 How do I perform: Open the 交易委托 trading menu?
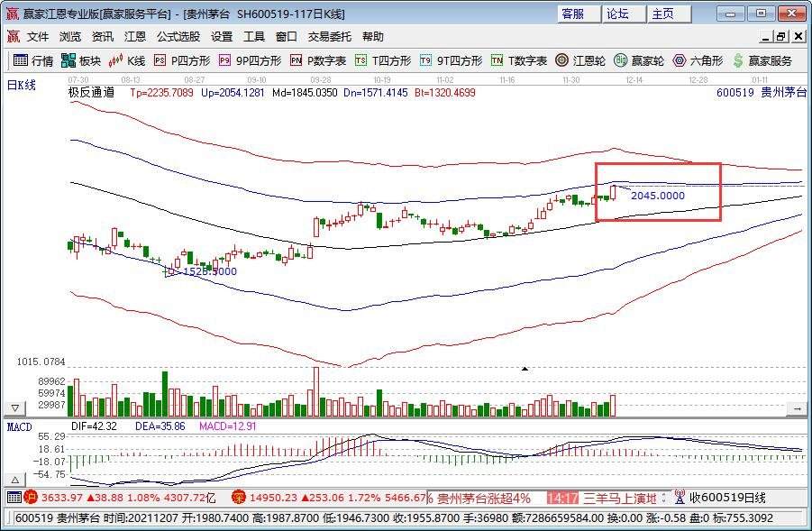pyautogui.click(x=329, y=36)
